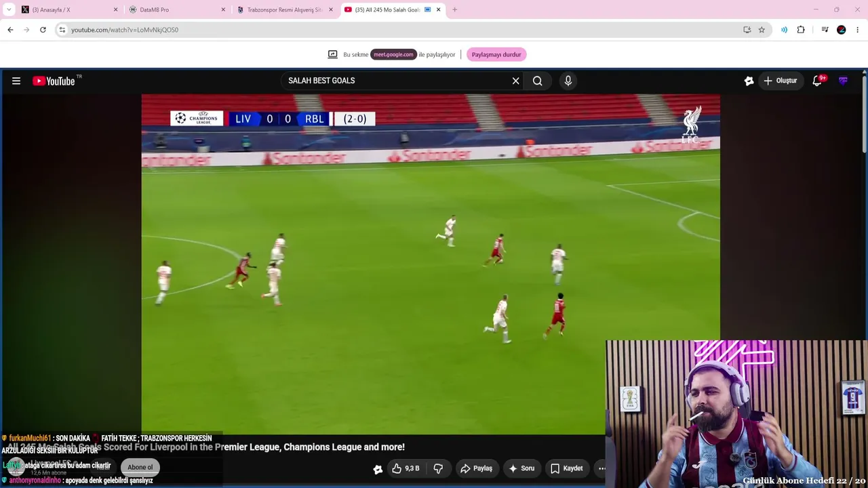The image size is (868, 488).
Task: Switch to the Anasayfa / X tab
Action: click(68, 9)
